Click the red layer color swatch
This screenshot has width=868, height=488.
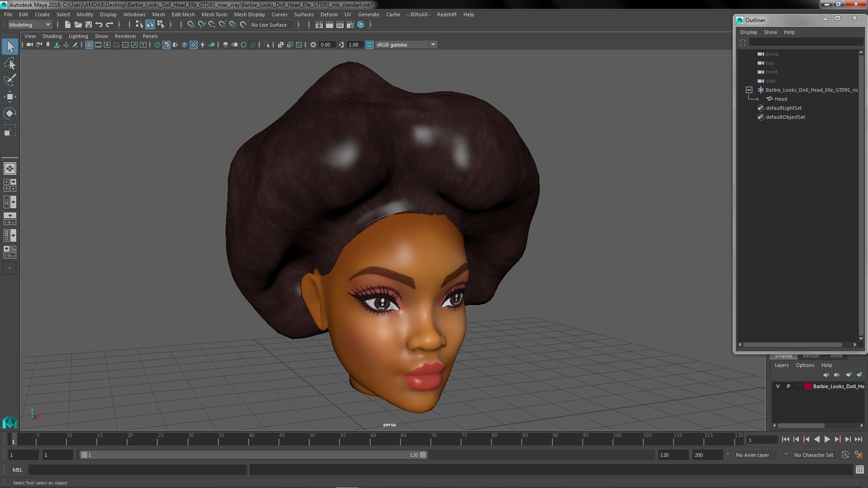pyautogui.click(x=808, y=386)
